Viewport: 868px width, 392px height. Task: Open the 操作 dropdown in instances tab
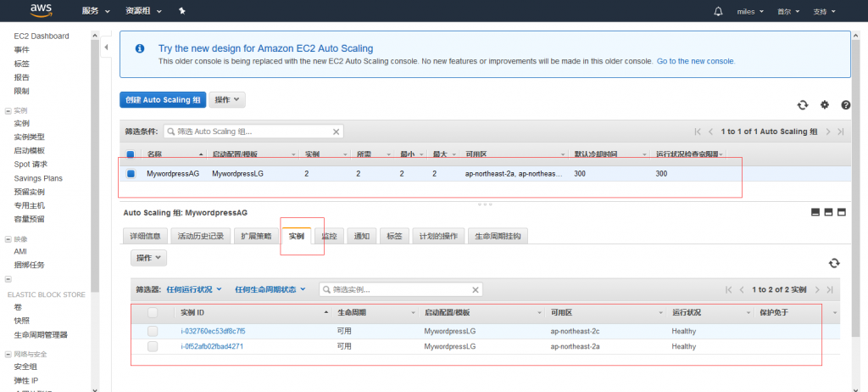[x=148, y=258]
